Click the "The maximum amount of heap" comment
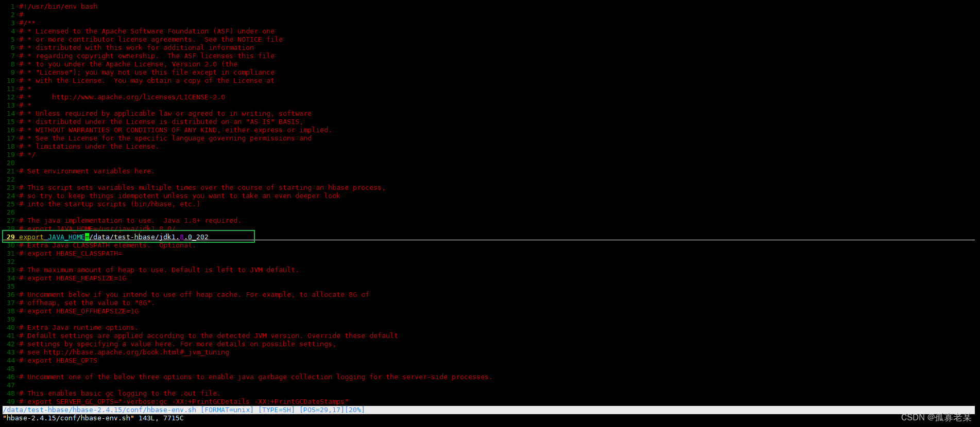 pos(159,270)
